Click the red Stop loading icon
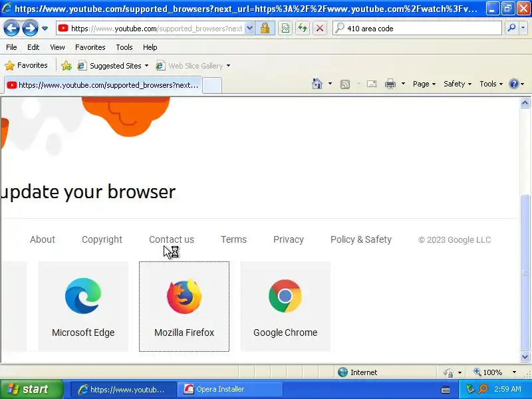The height and width of the screenshot is (399, 532). 320,29
